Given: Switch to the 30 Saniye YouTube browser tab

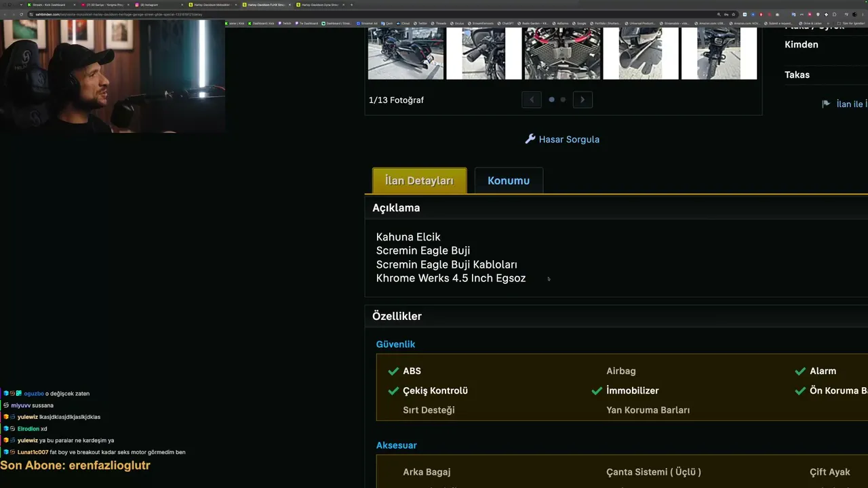Looking at the screenshot, I should click(x=104, y=5).
